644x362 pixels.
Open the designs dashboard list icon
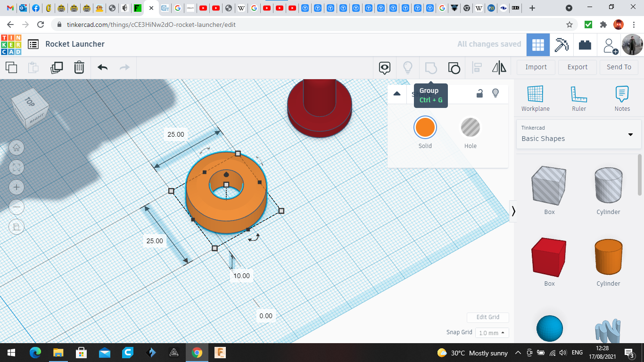(33, 44)
